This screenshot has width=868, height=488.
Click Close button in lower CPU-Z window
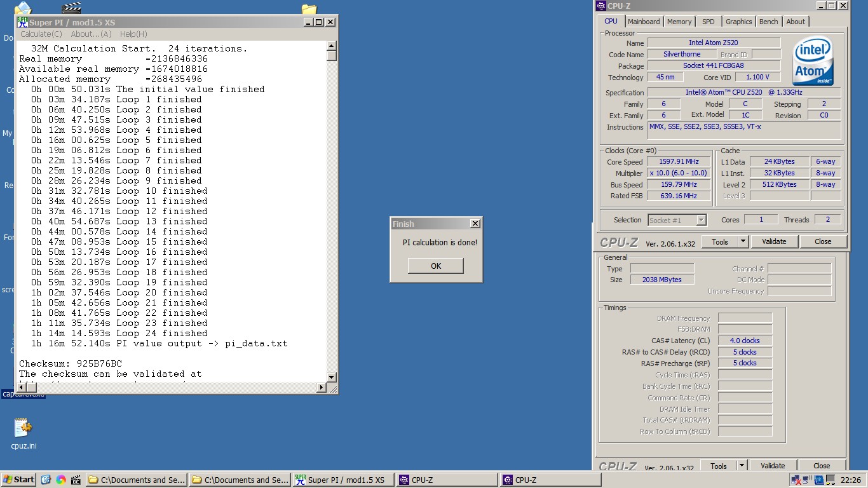pyautogui.click(x=822, y=466)
